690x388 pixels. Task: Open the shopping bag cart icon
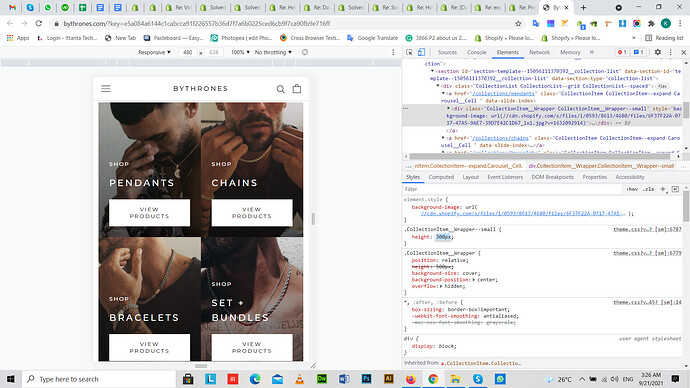click(x=297, y=88)
